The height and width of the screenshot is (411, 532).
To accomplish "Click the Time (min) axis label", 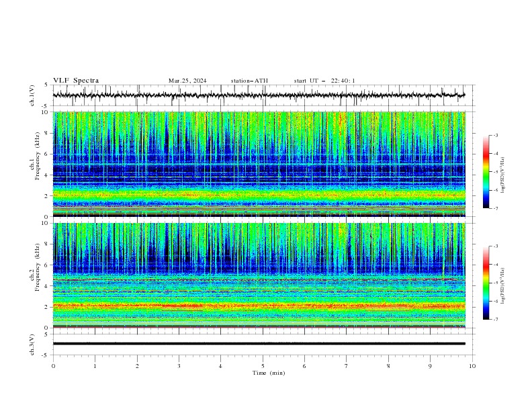I will 269,373.
